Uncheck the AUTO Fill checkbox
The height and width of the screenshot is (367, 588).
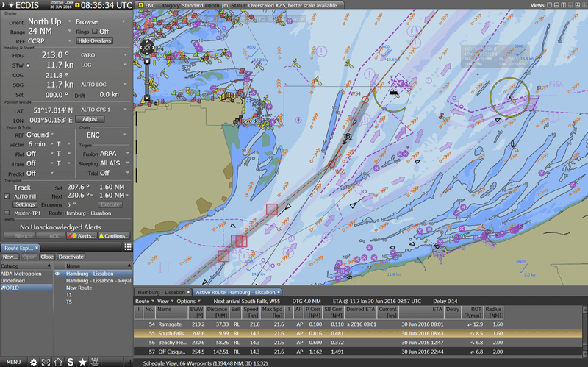[x=8, y=196]
